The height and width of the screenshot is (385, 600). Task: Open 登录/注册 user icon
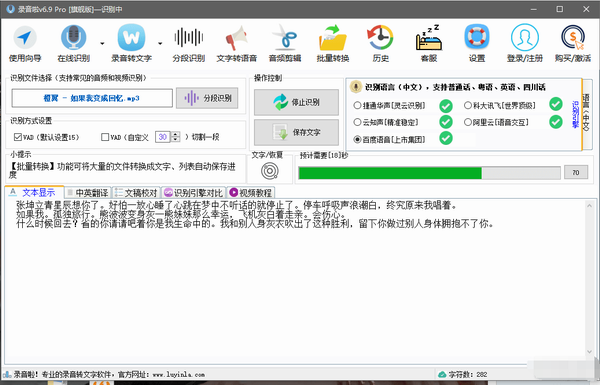(525, 43)
